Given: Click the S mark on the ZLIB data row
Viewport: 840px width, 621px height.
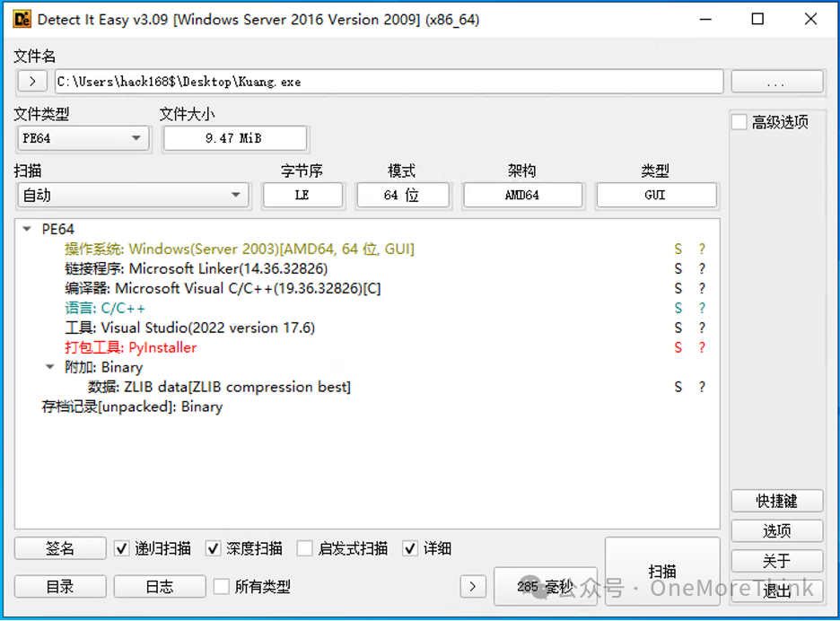Looking at the screenshot, I should click(x=678, y=387).
